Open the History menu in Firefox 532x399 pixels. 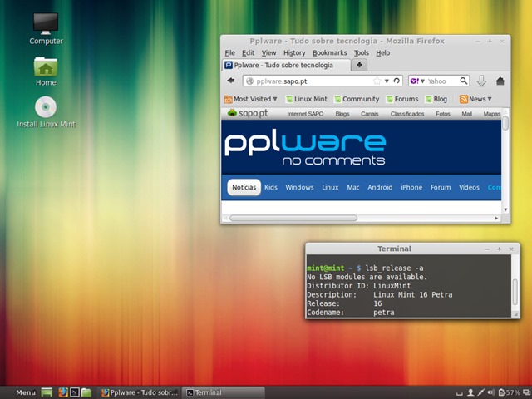point(294,53)
